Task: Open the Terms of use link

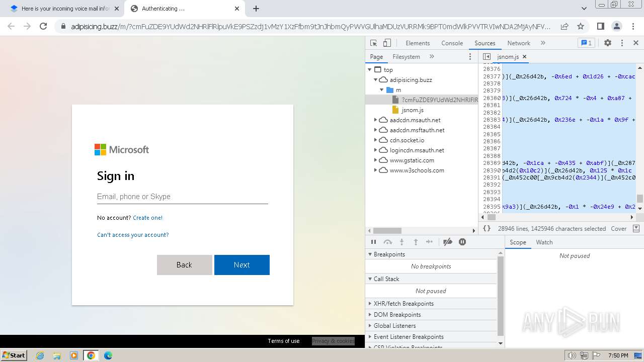Action: pyautogui.click(x=284, y=341)
